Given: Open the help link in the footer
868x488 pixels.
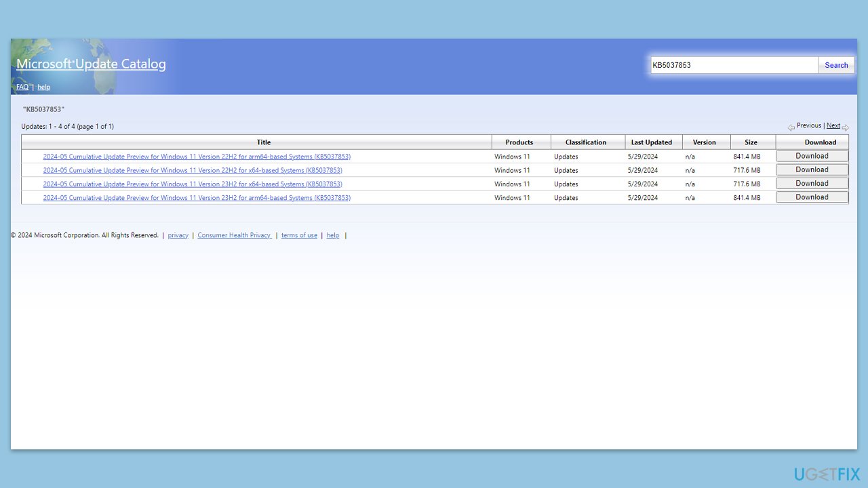Looking at the screenshot, I should (333, 235).
